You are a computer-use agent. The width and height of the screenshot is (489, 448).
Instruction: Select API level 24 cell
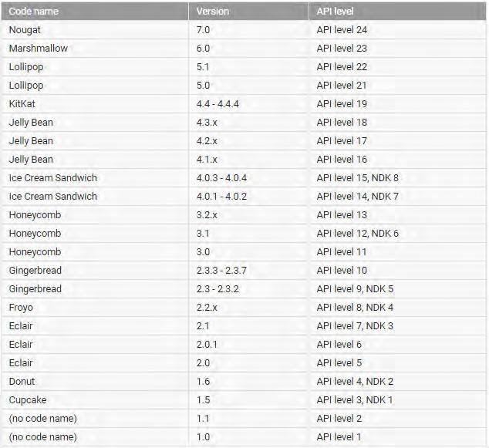click(x=397, y=30)
